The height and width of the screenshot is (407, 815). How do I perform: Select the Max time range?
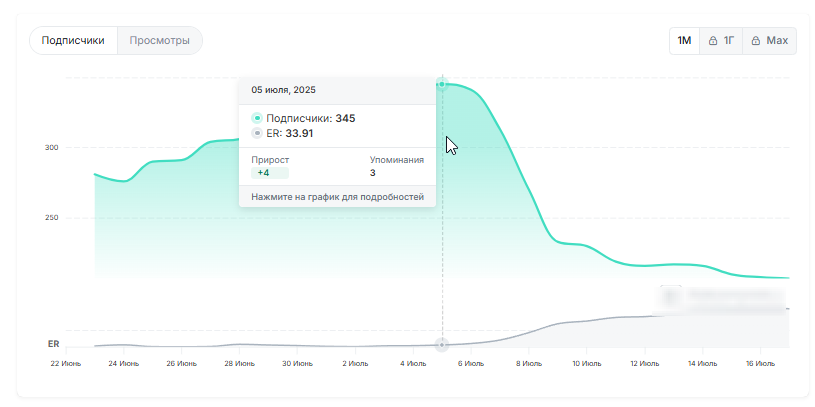click(x=769, y=41)
